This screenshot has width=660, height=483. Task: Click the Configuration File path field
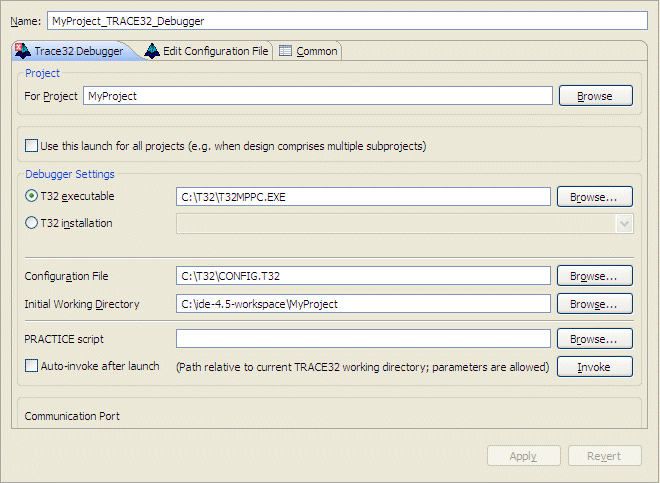click(363, 275)
